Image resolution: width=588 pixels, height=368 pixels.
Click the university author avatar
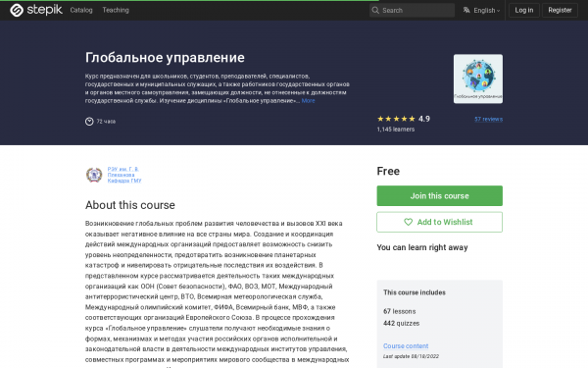pos(94,175)
